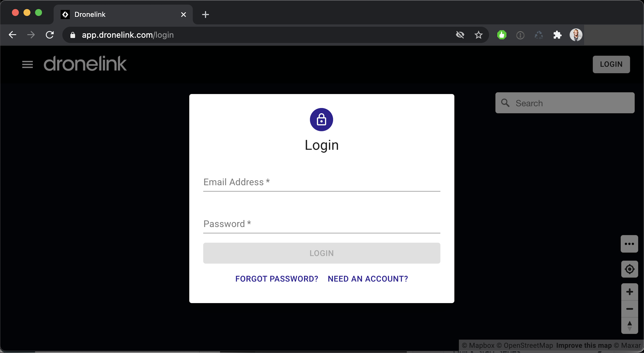
Task: Select the Password input field
Action: (321, 224)
